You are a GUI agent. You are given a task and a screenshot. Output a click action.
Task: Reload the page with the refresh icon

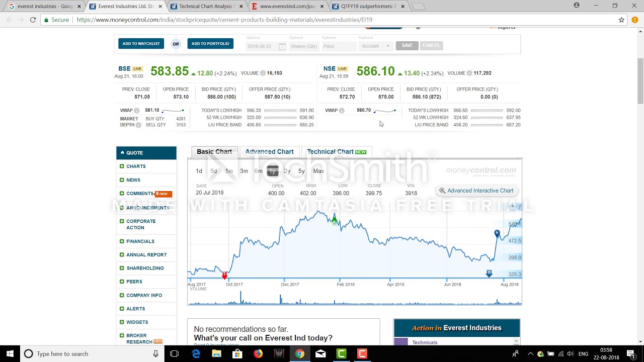point(33,20)
